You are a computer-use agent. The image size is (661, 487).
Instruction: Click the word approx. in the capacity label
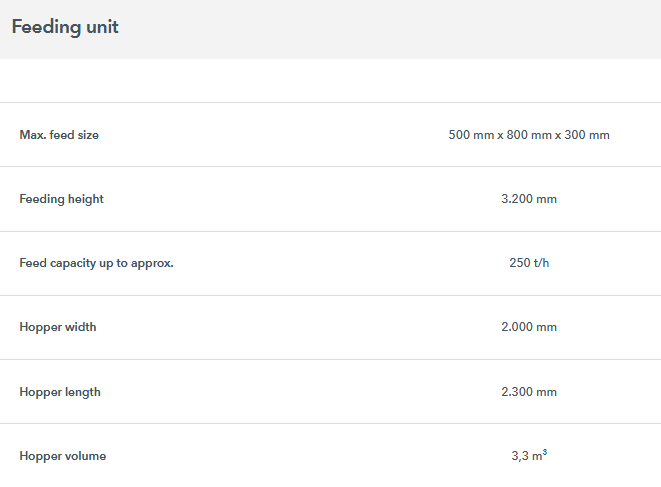point(154,263)
